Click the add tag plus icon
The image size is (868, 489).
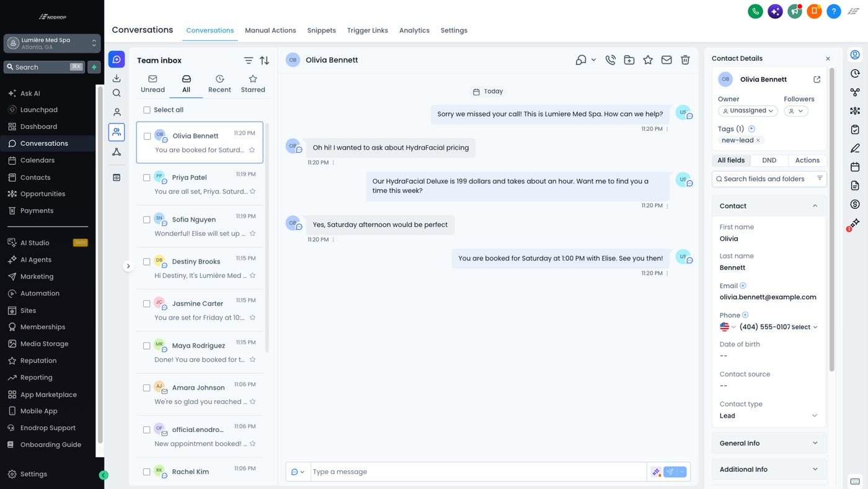pyautogui.click(x=751, y=128)
